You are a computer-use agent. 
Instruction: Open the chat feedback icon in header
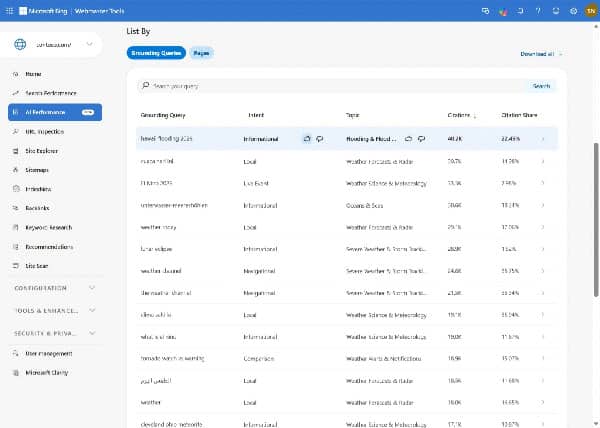[x=485, y=11]
